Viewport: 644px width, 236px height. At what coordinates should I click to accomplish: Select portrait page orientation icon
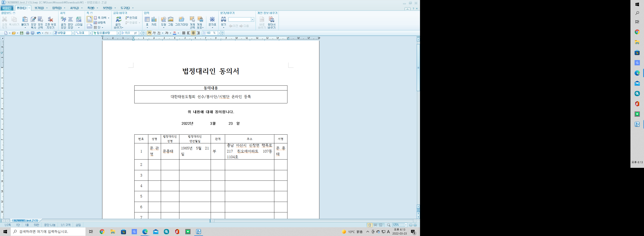tap(89, 19)
